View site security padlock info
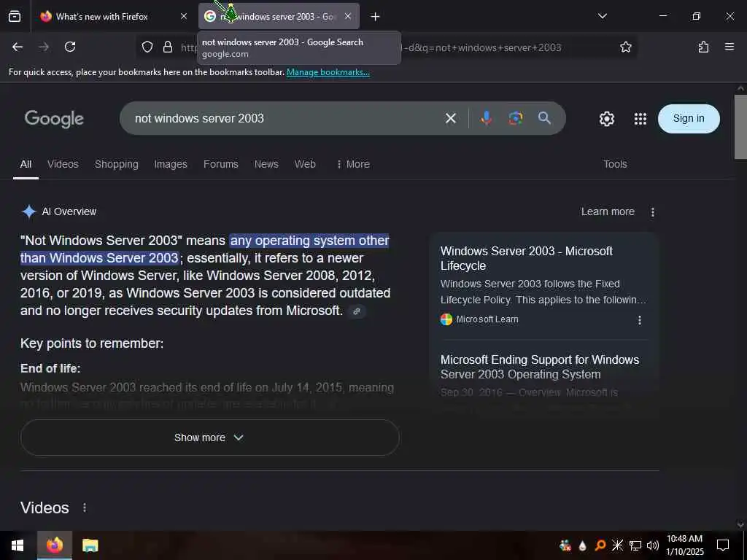Image resolution: width=747 pixels, height=560 pixels. 168,47
